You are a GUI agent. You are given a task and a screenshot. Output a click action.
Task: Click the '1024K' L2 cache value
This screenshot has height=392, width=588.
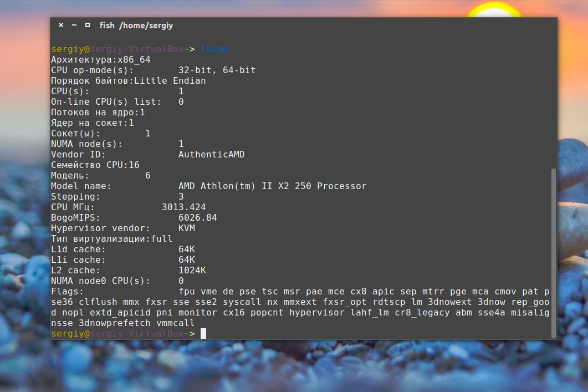tap(192, 269)
